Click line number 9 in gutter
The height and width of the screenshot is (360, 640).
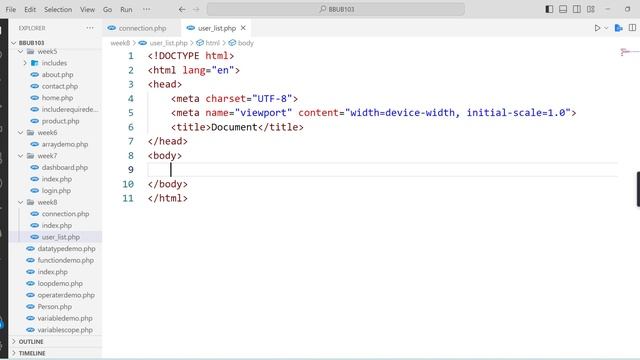[x=131, y=169]
